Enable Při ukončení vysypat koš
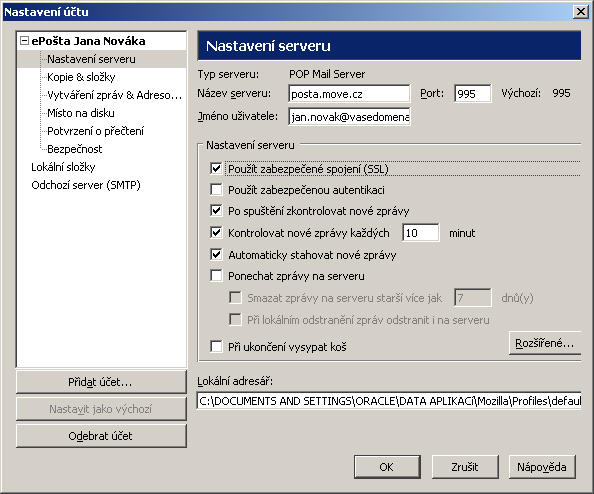The height and width of the screenshot is (494, 594). tap(216, 347)
